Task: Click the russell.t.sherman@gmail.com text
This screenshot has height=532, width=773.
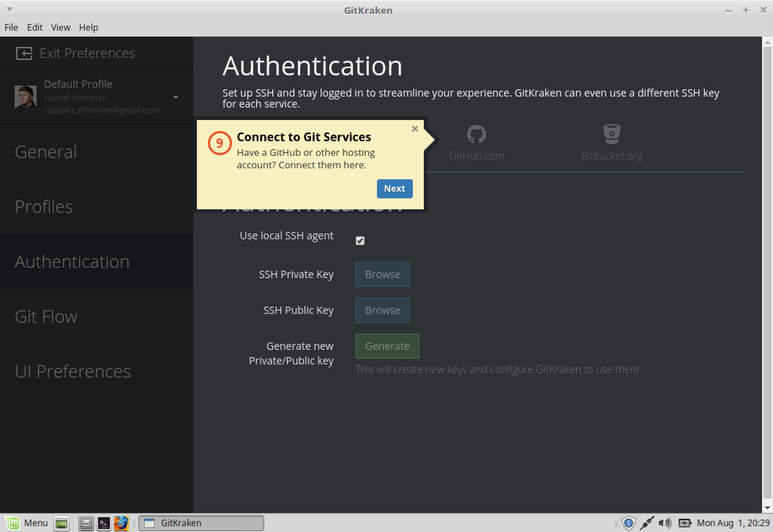Action: coord(101,110)
